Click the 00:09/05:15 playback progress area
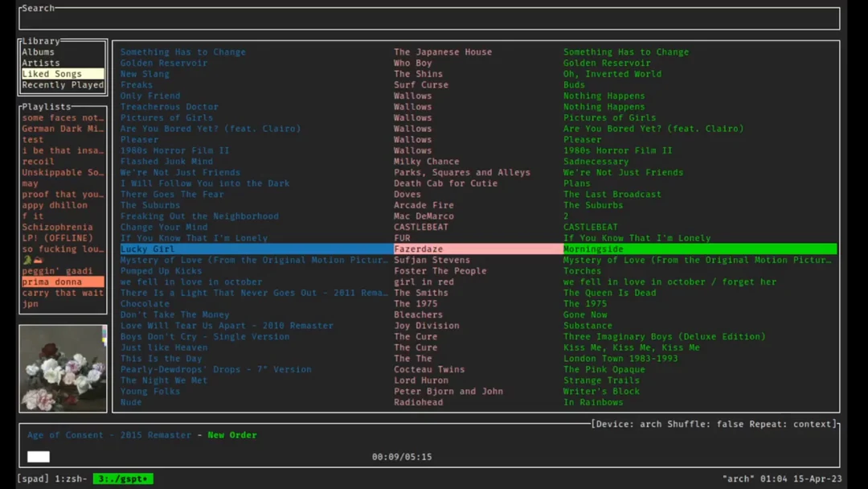The width and height of the screenshot is (868, 489). 402,456
